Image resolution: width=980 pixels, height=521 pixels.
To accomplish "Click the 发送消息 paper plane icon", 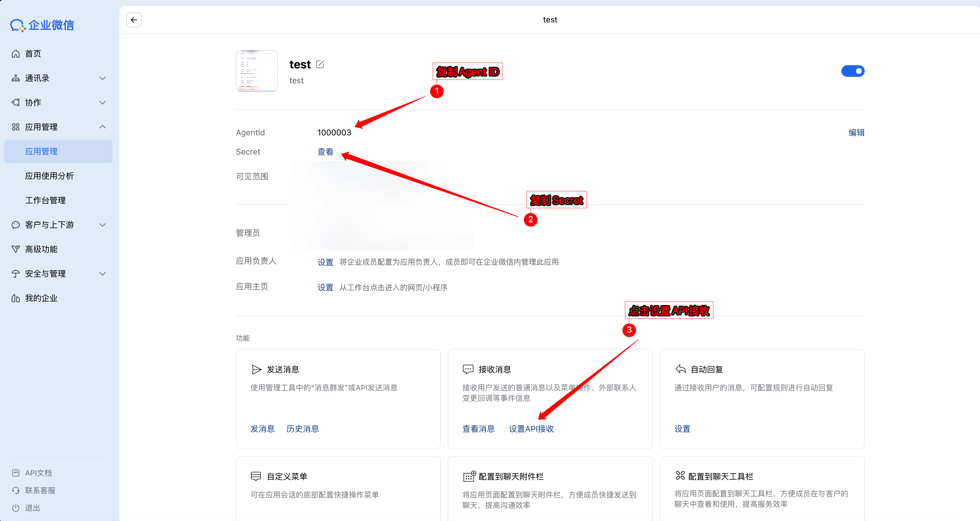I will click(257, 369).
